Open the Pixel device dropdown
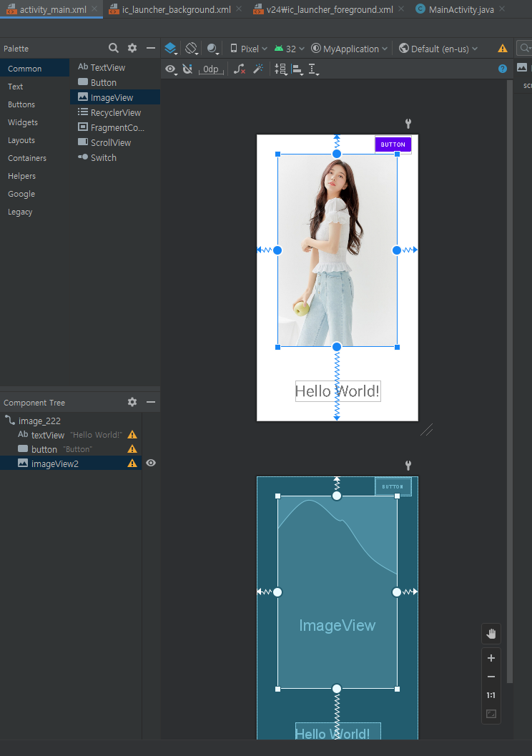 pos(249,49)
